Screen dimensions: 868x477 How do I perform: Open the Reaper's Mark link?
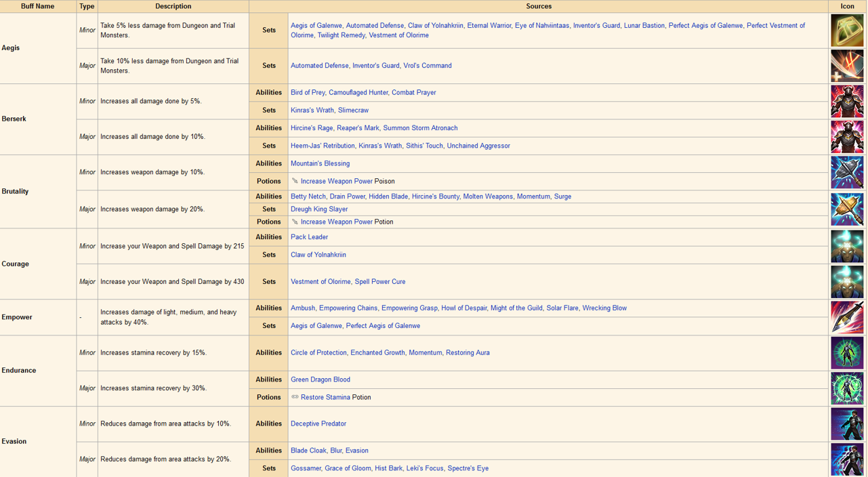358,128
